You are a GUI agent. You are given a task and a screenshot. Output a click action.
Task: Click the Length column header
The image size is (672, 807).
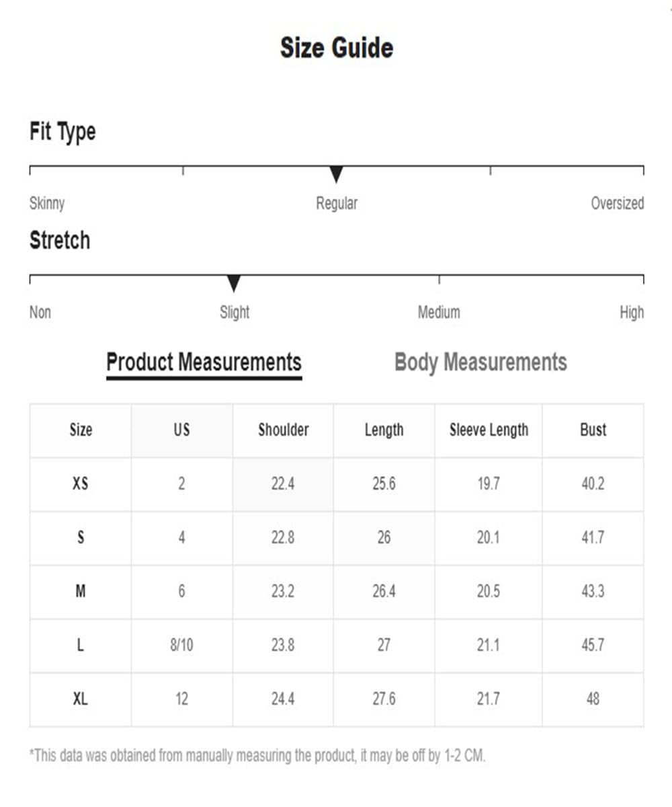pos(384,430)
